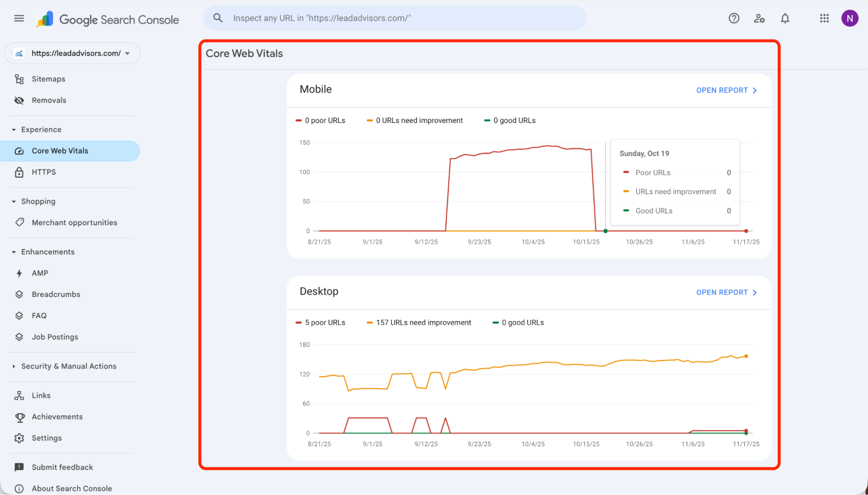Select Core Web Vitals in the sidebar

[x=59, y=150]
